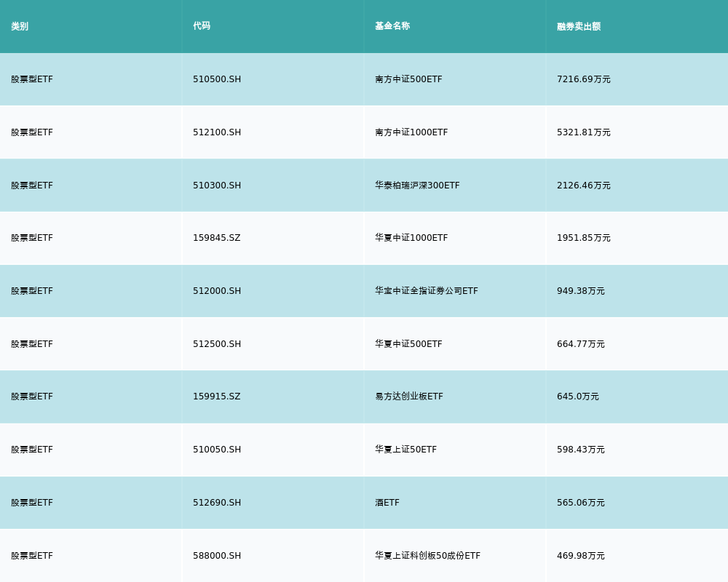The height and width of the screenshot is (582, 728).
Task: Click the 代码 column header
Action: pyautogui.click(x=202, y=26)
